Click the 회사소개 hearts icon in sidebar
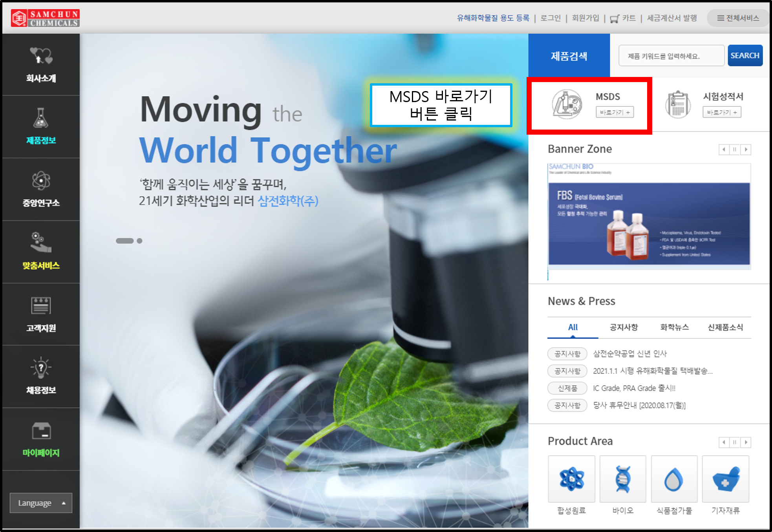The width and height of the screenshot is (772, 532). (41, 56)
